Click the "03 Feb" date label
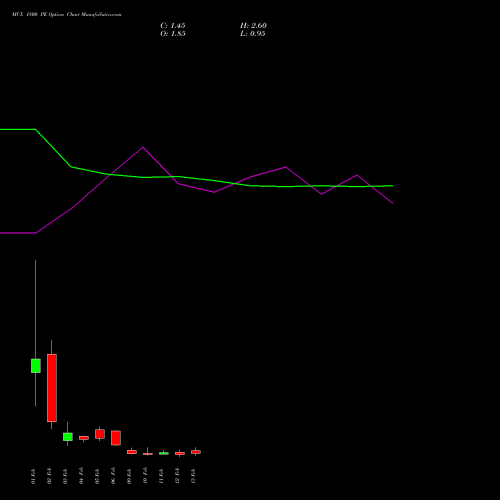The image size is (500, 500). point(65,476)
